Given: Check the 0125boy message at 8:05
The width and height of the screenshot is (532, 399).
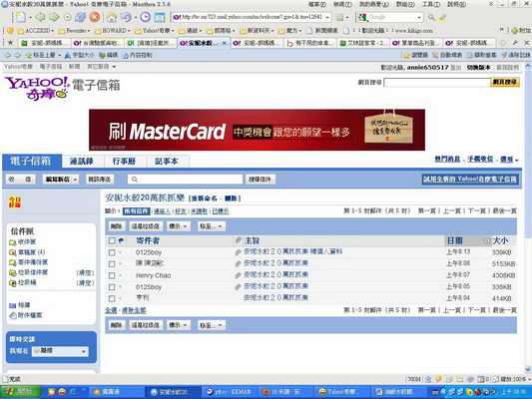Looking at the screenshot, I should tap(112, 287).
